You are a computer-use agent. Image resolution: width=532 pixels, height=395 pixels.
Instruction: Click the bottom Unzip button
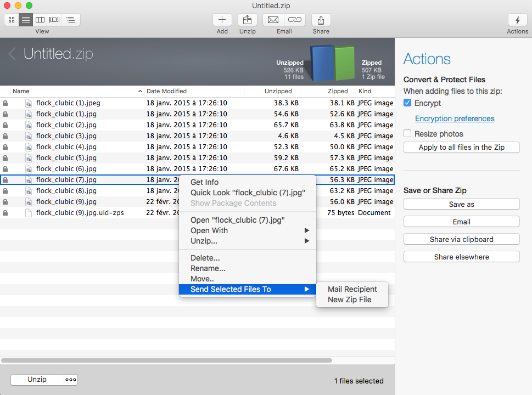(x=37, y=380)
